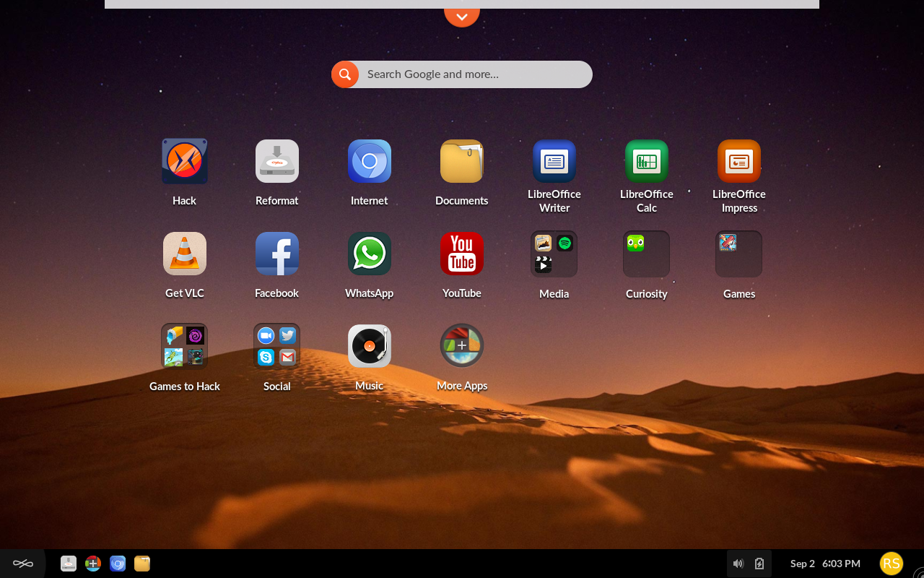Open the Internet browser icon
Viewport: 924px width, 578px height.
pyautogui.click(x=370, y=161)
